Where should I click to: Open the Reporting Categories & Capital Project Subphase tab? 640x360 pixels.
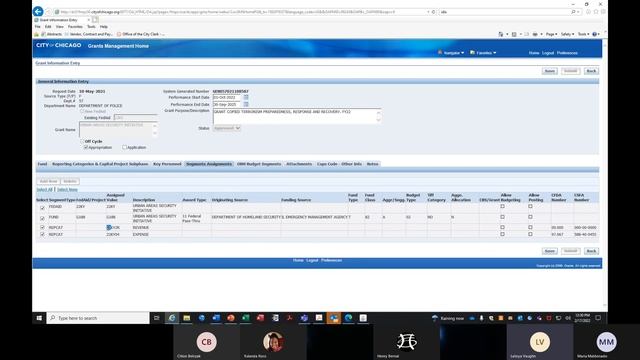coord(100,164)
